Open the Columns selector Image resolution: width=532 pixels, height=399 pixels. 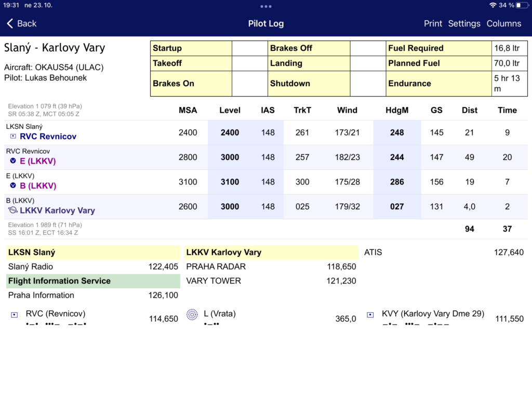coord(503,23)
